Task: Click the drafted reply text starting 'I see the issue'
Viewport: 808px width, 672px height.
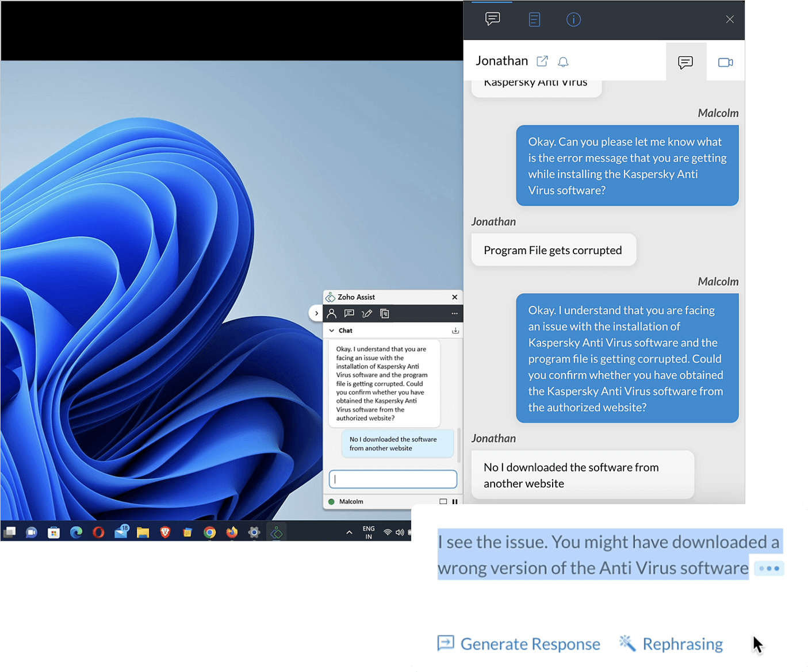Action: pyautogui.click(x=608, y=555)
